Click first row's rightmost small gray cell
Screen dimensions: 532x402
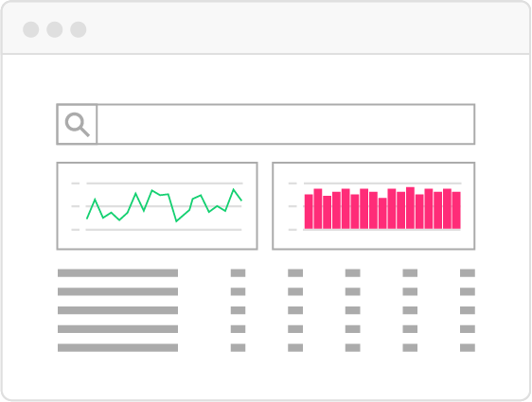468,272
